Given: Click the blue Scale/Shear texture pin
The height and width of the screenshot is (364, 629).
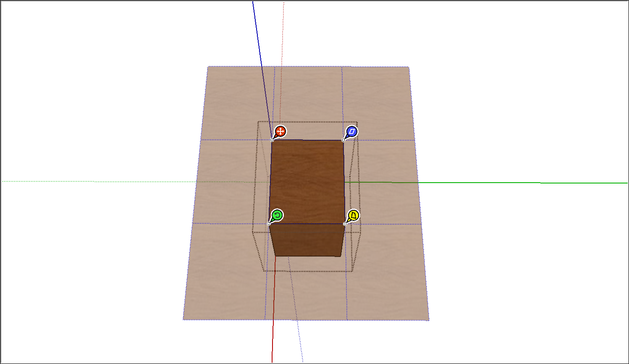Looking at the screenshot, I should 352,132.
